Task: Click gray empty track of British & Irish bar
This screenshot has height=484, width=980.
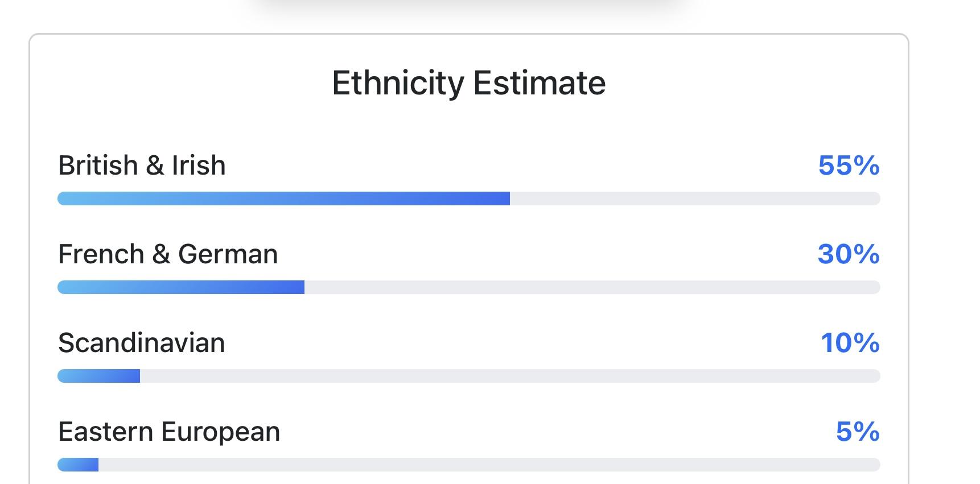Action: pos(694,198)
